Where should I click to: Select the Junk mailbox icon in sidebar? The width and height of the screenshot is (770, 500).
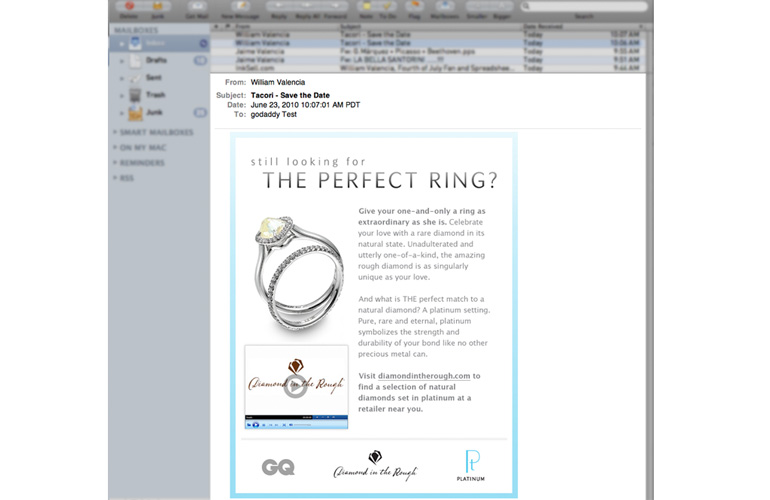[135, 112]
